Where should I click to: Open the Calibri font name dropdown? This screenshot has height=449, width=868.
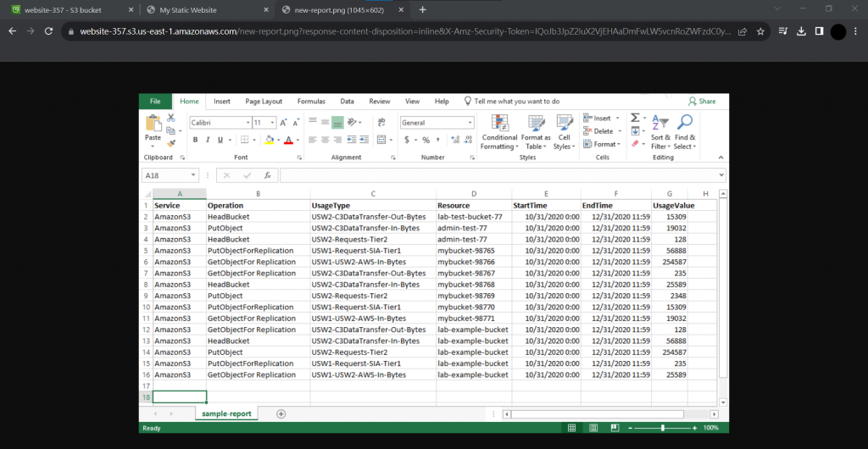click(x=248, y=123)
